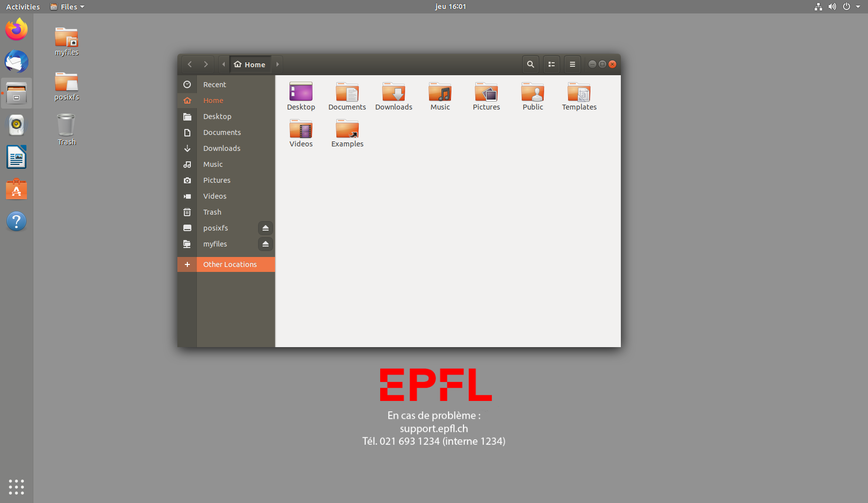Image resolution: width=868 pixels, height=503 pixels.
Task: Select the Templates folder icon
Action: click(x=579, y=97)
